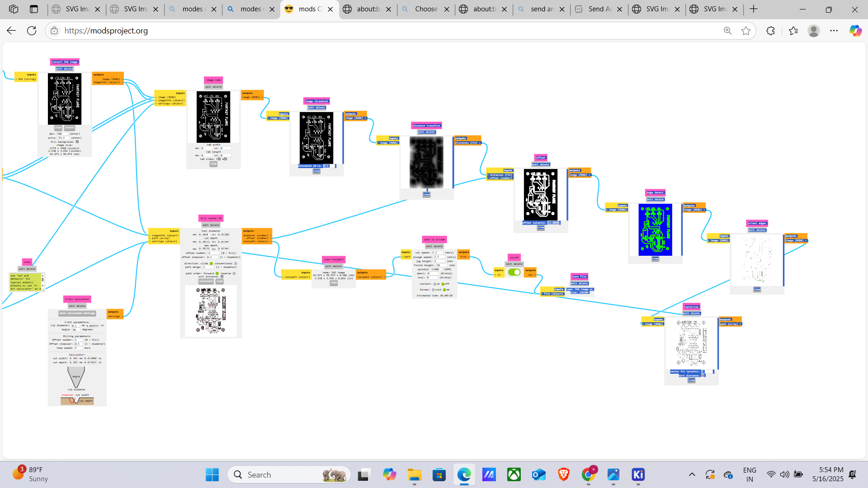Click the mill raster 2D module title

click(x=211, y=218)
